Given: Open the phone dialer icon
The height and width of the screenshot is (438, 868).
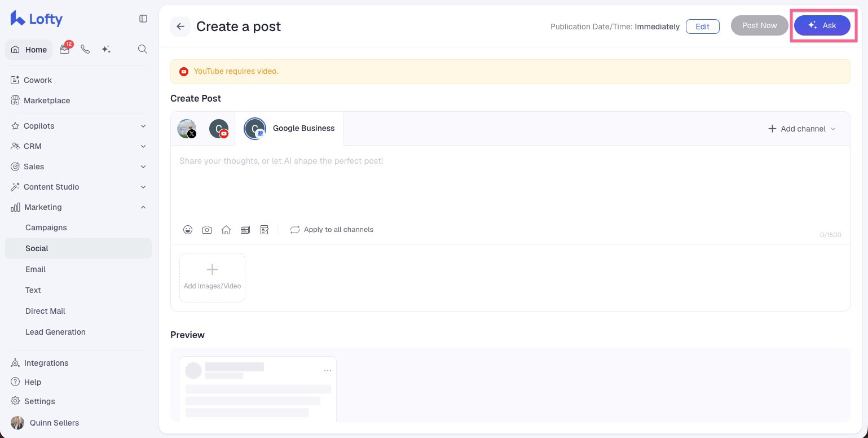Looking at the screenshot, I should pos(85,49).
